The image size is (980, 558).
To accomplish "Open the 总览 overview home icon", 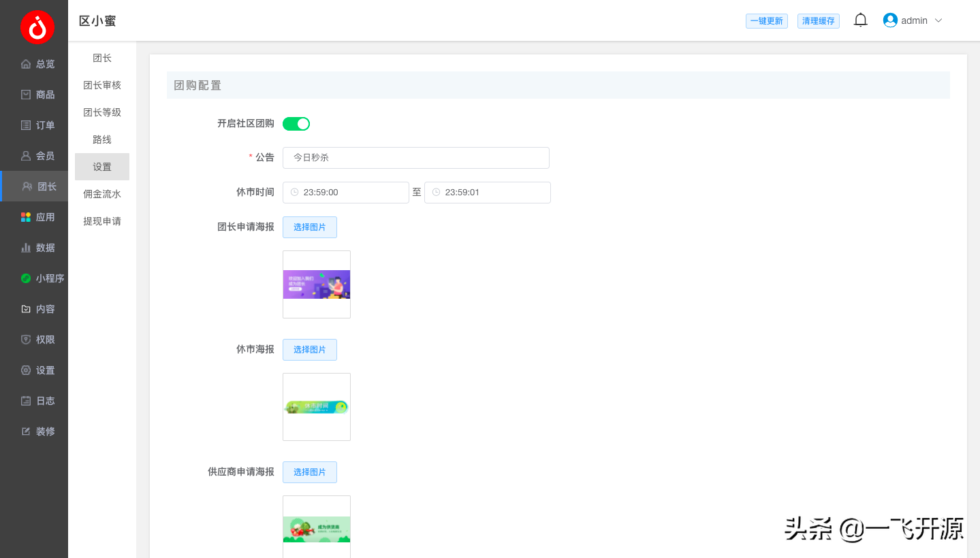I will point(26,64).
